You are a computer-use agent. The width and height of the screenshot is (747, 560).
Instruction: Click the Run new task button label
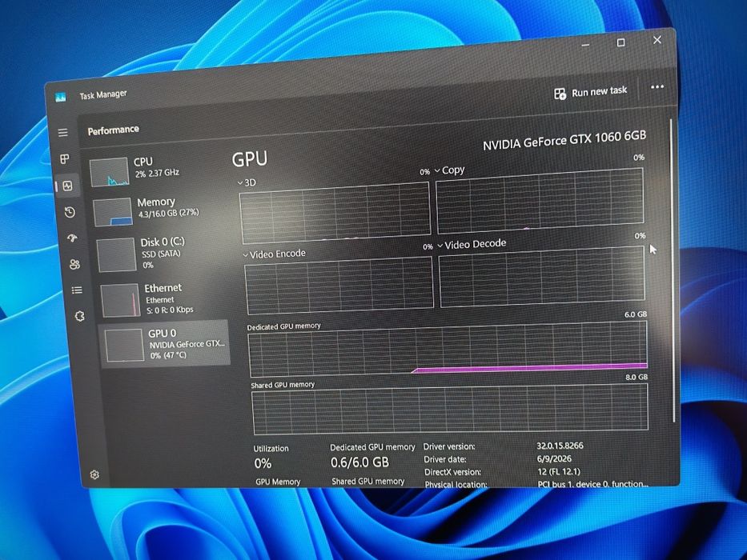coord(600,91)
